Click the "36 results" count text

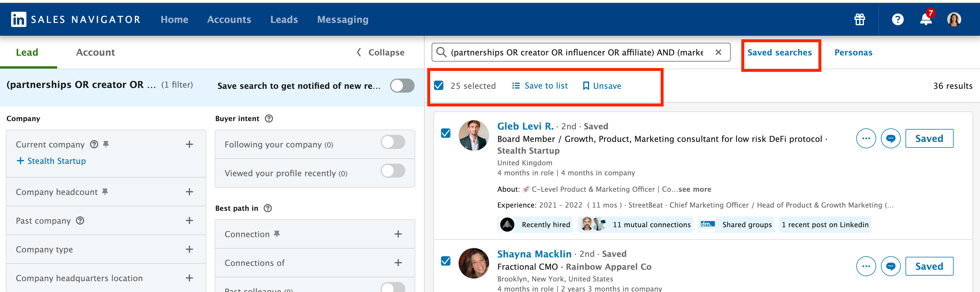click(953, 86)
